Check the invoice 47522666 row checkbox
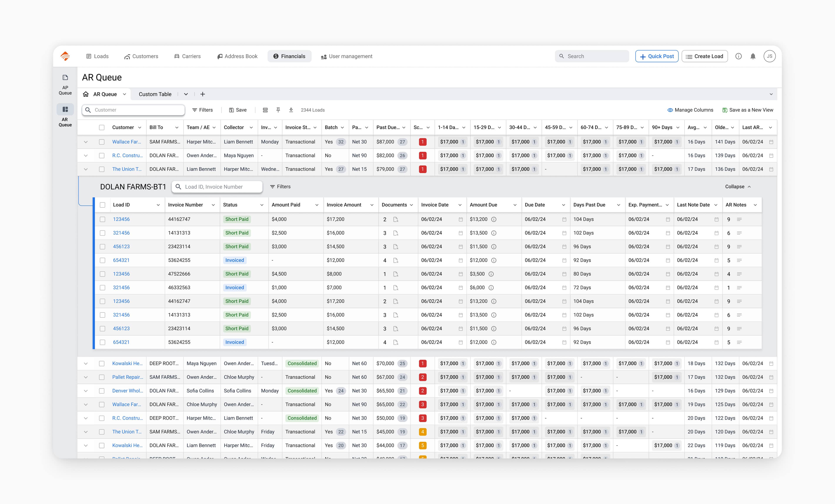This screenshot has height=504, width=835. [x=102, y=274]
